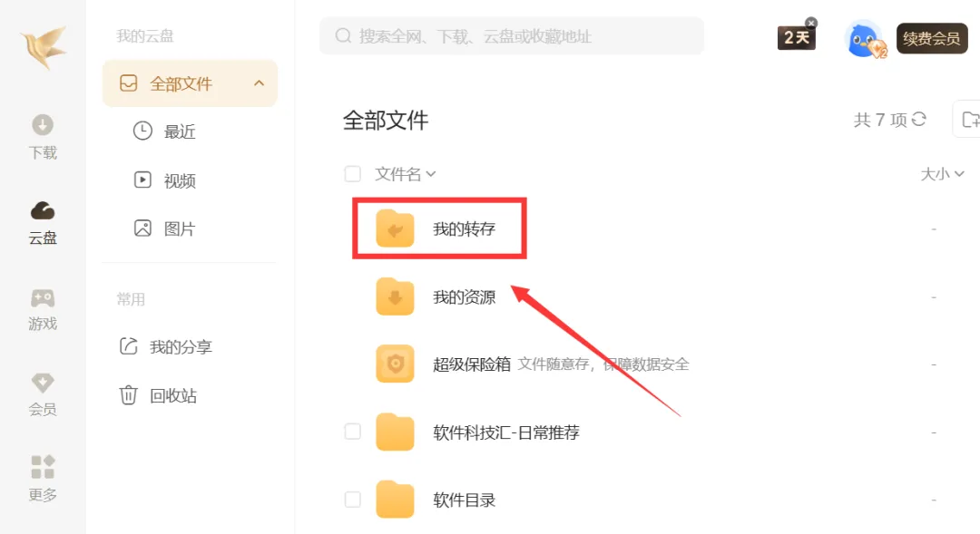Click the 续费会员 button
980x534 pixels.
[932, 38]
